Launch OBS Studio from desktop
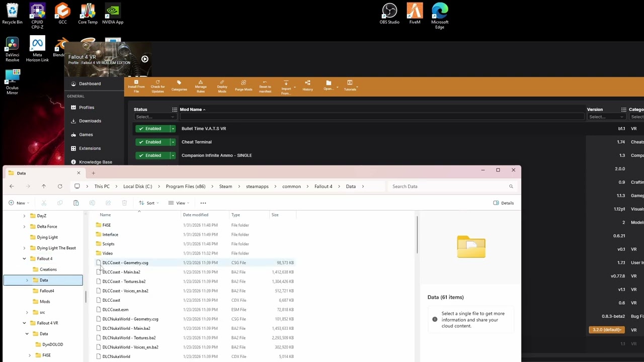Image resolution: width=644 pixels, height=362 pixels. tap(389, 14)
